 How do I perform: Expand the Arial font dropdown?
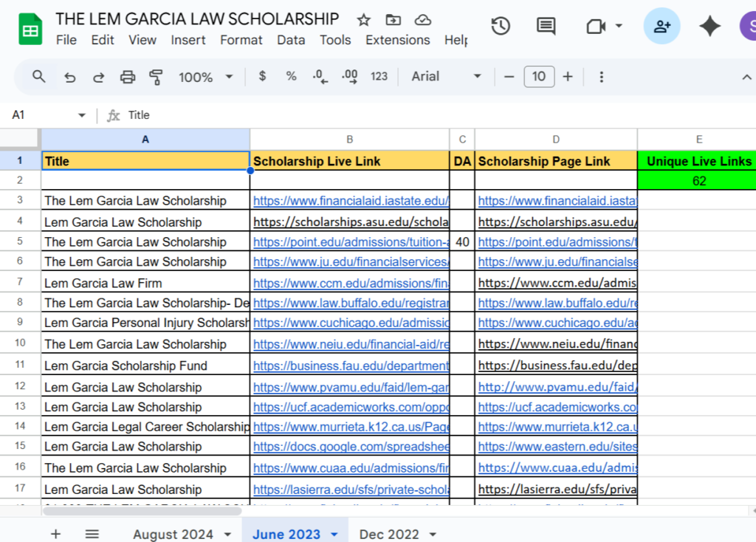(446, 77)
